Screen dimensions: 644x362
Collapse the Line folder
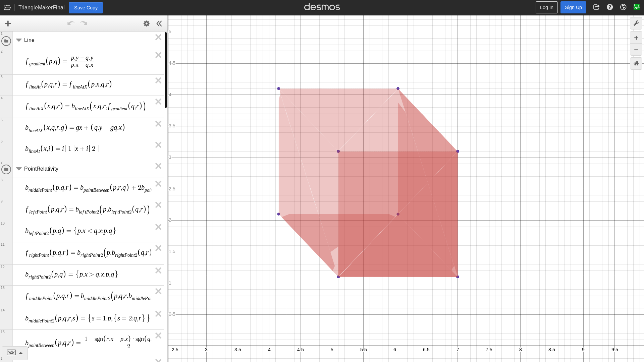click(x=19, y=40)
